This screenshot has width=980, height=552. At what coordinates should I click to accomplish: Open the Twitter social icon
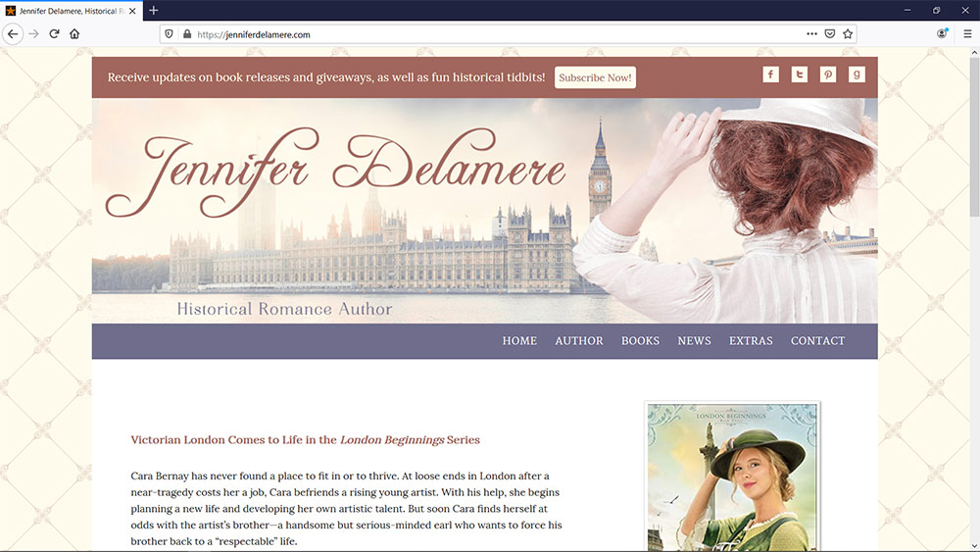tap(800, 75)
